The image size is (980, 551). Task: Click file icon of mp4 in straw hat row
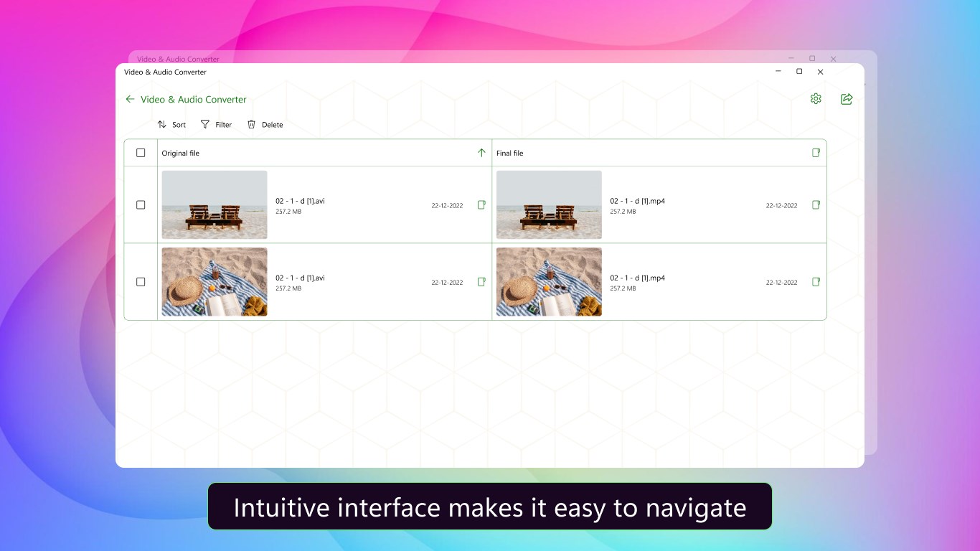[816, 282]
